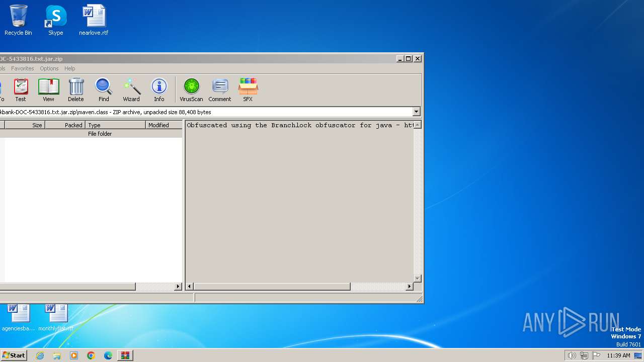
Task: Click the Show desktop button
Action: click(x=638, y=355)
